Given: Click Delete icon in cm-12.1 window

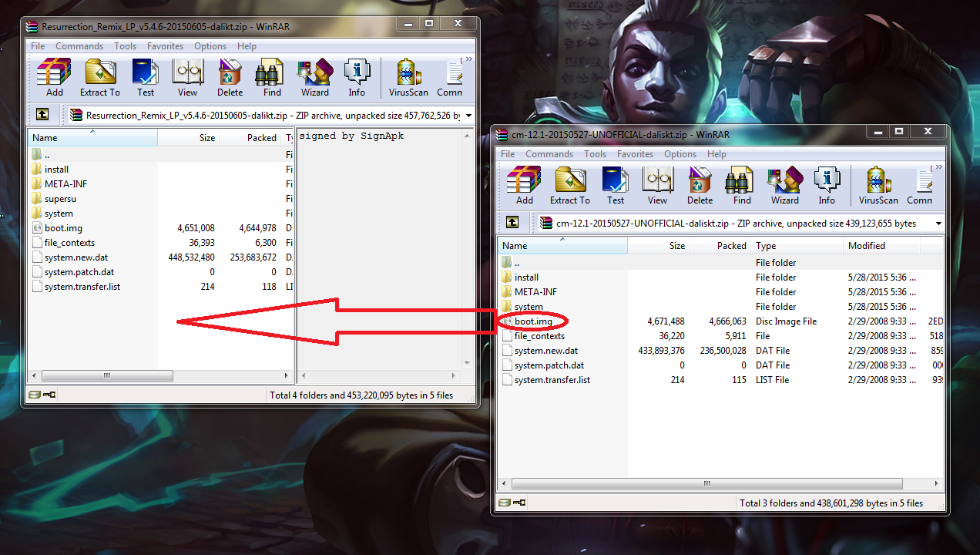Looking at the screenshot, I should (700, 185).
